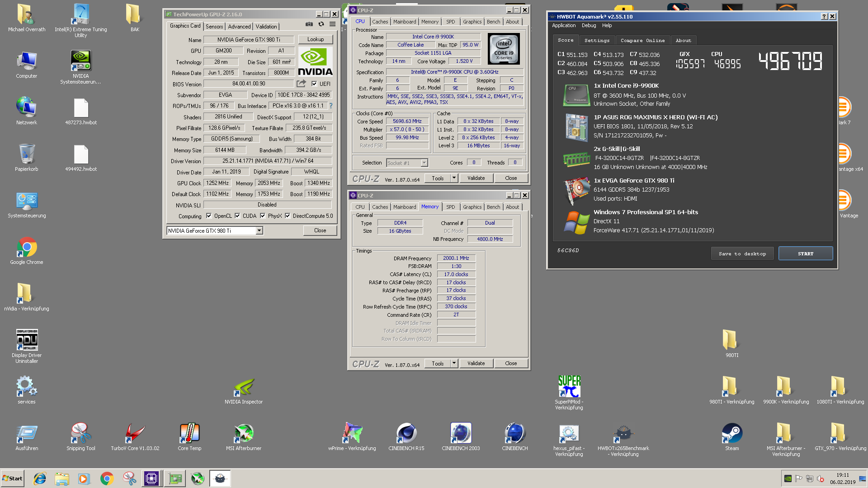The width and height of the screenshot is (868, 488).
Task: Click the DRAM Frequency value 2000.1 MHz
Action: point(456,258)
